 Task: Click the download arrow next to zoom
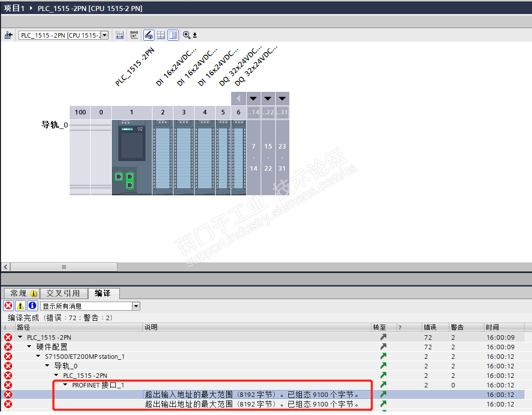195,35
